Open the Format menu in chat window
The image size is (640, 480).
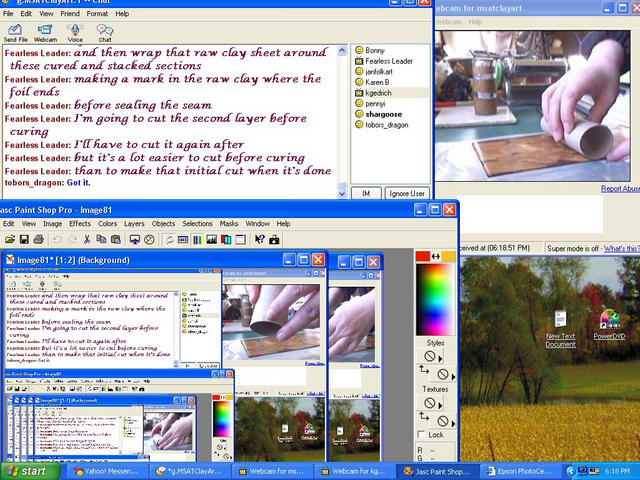(97, 13)
